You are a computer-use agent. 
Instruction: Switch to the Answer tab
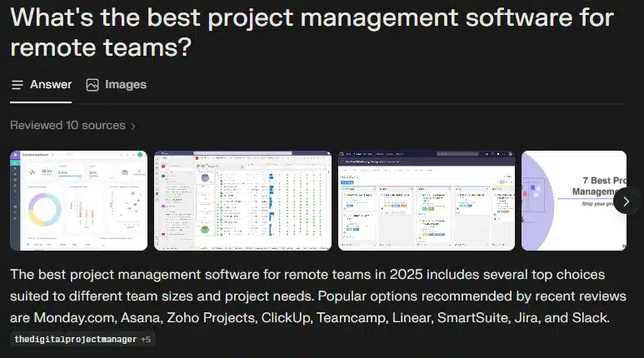pyautogui.click(x=41, y=85)
